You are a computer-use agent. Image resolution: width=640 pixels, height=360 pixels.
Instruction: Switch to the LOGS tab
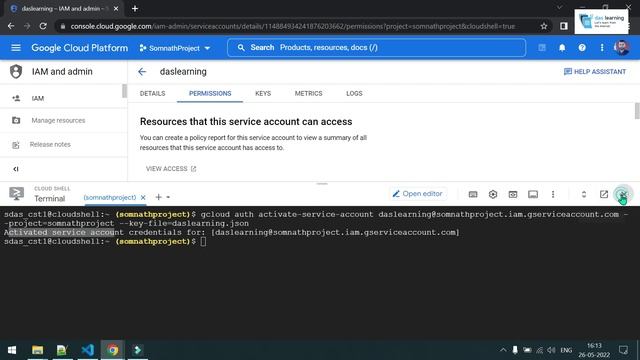pos(354,93)
